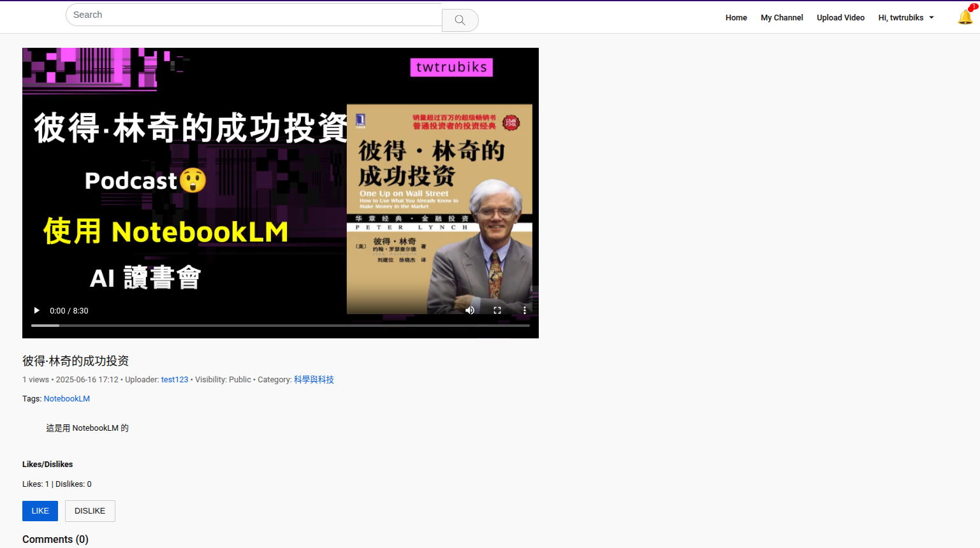This screenshot has width=980, height=548.
Task: Open the NotebookLM tag link
Action: [67, 399]
